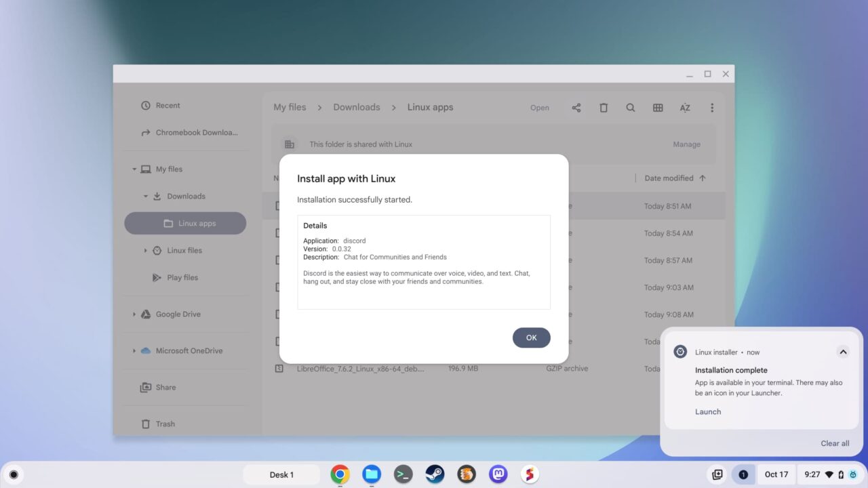Open the launcher button on shelf
This screenshot has height=488, width=868.
(x=13, y=474)
